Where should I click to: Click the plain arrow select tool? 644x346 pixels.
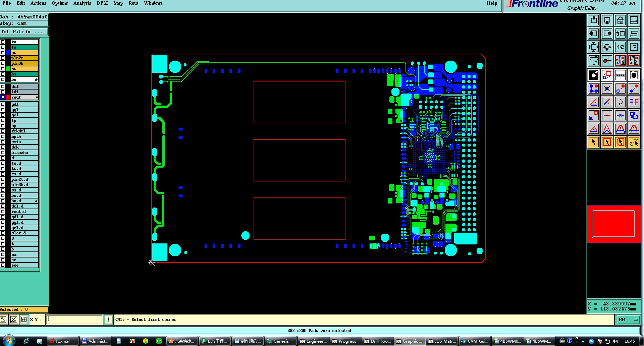[594, 142]
